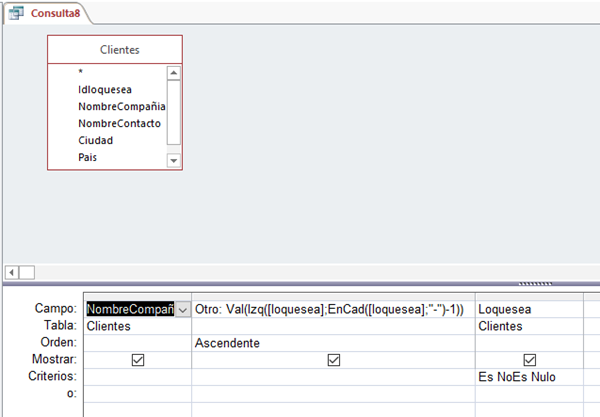The image size is (600, 417).
Task: Uncheck Mostrar checkbox for Otro expression column
Action: (x=334, y=360)
